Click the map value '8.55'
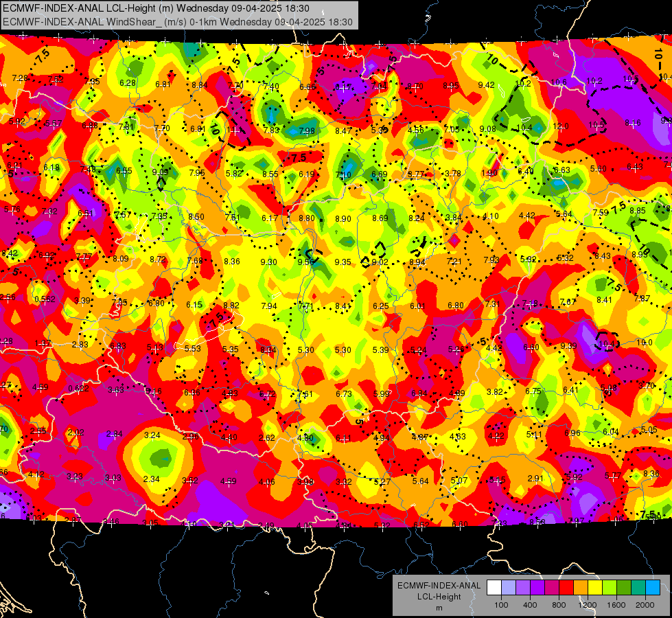 click(270, 174)
